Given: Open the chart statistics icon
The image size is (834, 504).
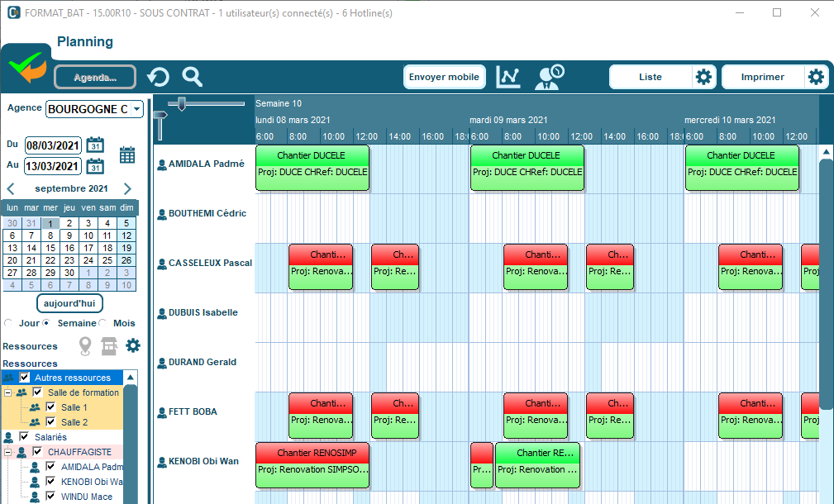Looking at the screenshot, I should click(x=508, y=77).
